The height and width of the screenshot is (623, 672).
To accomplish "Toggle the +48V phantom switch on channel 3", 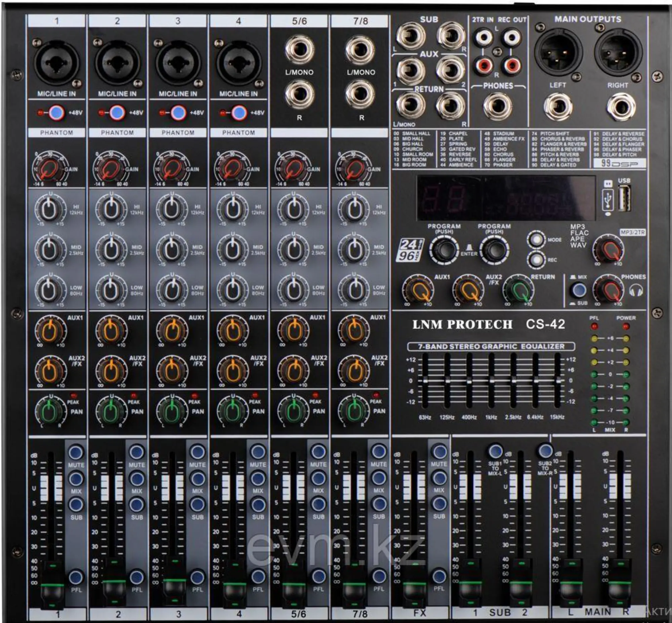I will [178, 113].
